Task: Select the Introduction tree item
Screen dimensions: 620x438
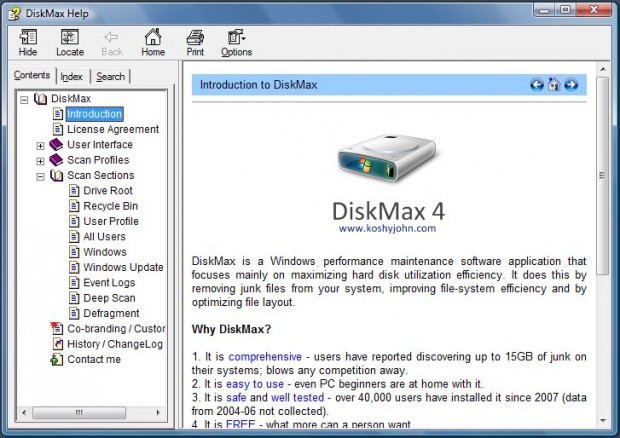Action: tap(95, 114)
